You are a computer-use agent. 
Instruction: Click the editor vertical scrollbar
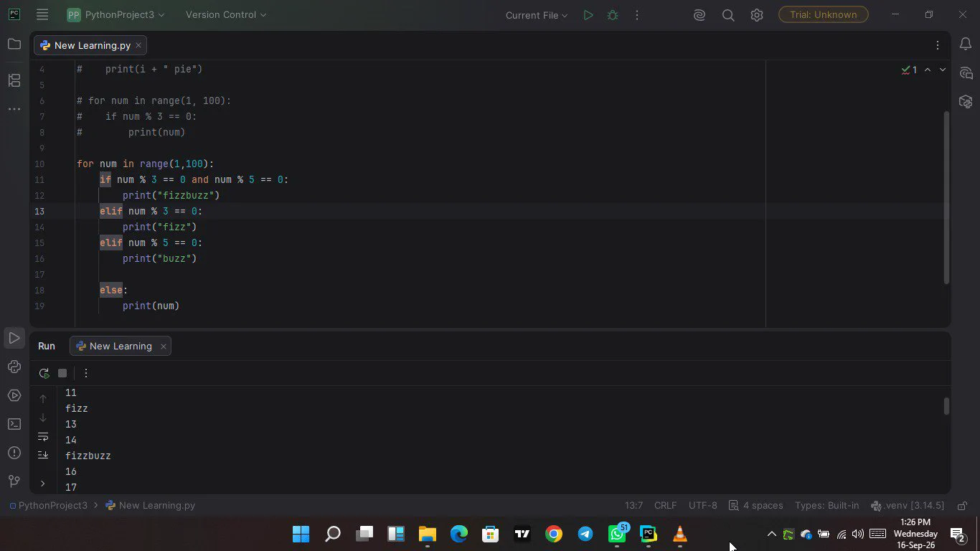[946, 197]
